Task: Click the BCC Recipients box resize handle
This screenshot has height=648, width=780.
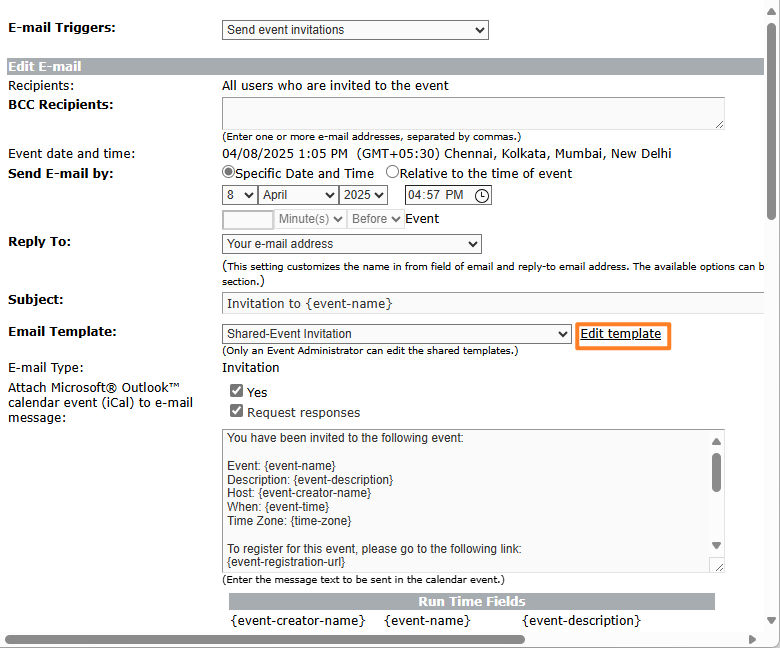Action: (x=719, y=124)
